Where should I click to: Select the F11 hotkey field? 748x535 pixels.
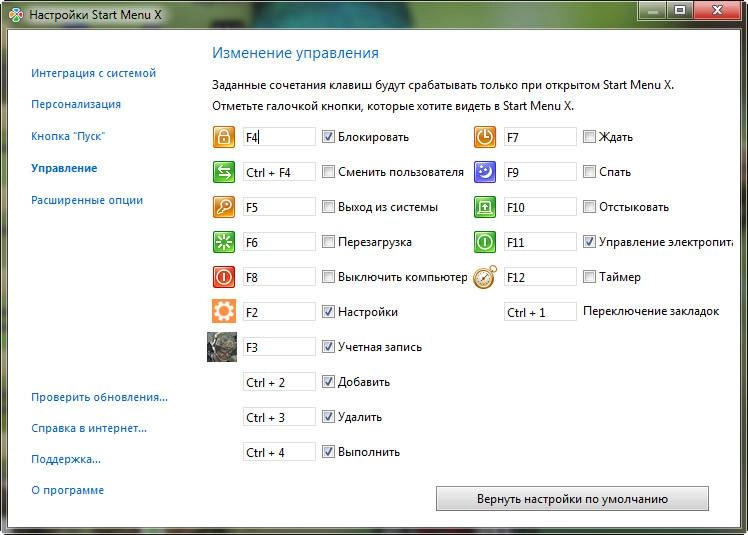click(x=540, y=242)
